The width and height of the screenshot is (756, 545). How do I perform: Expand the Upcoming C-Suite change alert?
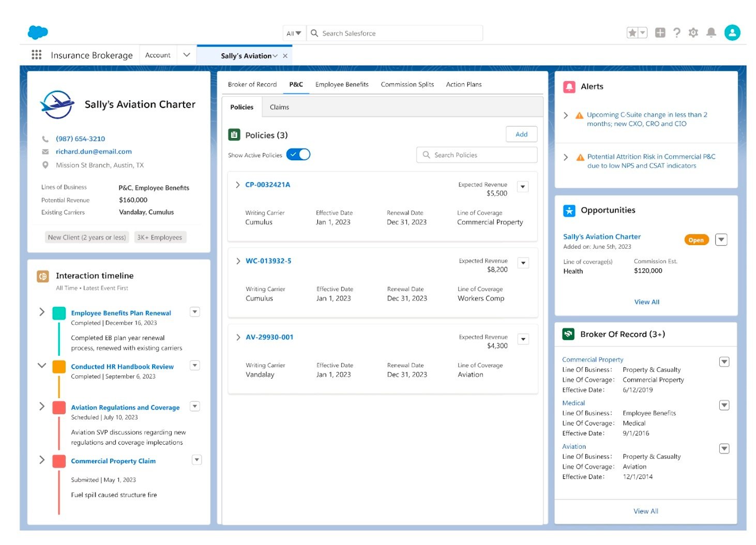click(566, 115)
